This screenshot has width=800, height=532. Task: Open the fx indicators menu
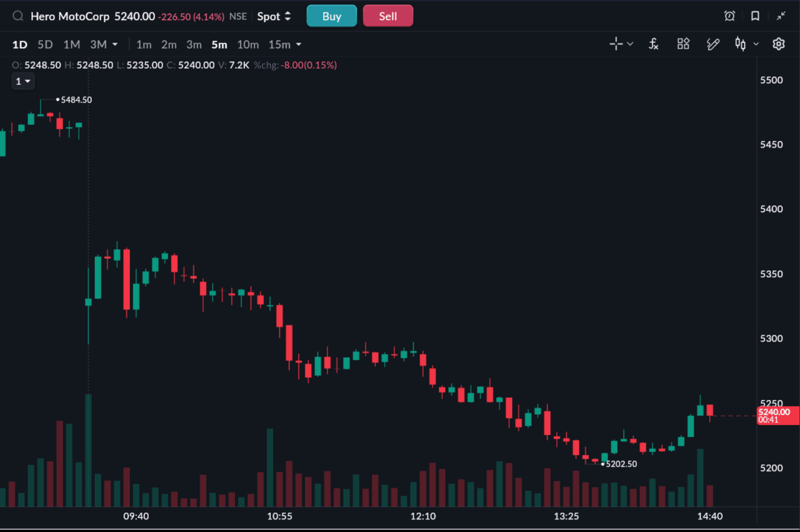(653, 44)
